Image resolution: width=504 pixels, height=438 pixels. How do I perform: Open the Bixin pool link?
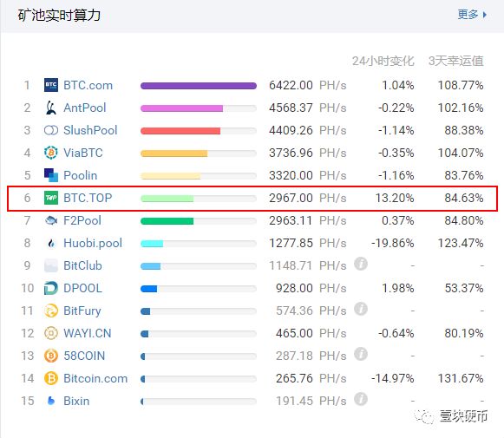tap(76, 401)
